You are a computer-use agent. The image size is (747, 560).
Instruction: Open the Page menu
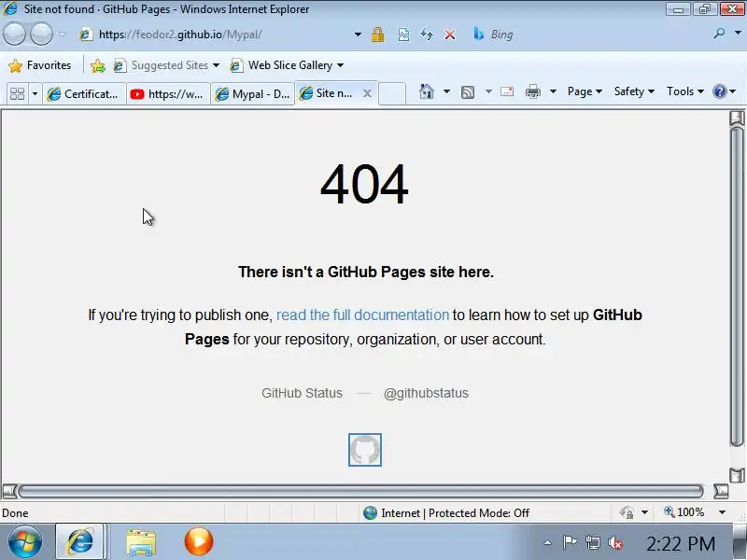(585, 91)
